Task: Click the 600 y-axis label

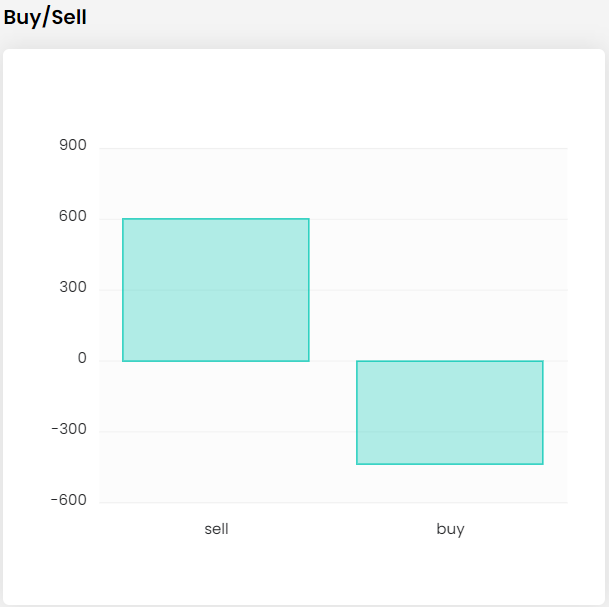Action: tap(74, 217)
